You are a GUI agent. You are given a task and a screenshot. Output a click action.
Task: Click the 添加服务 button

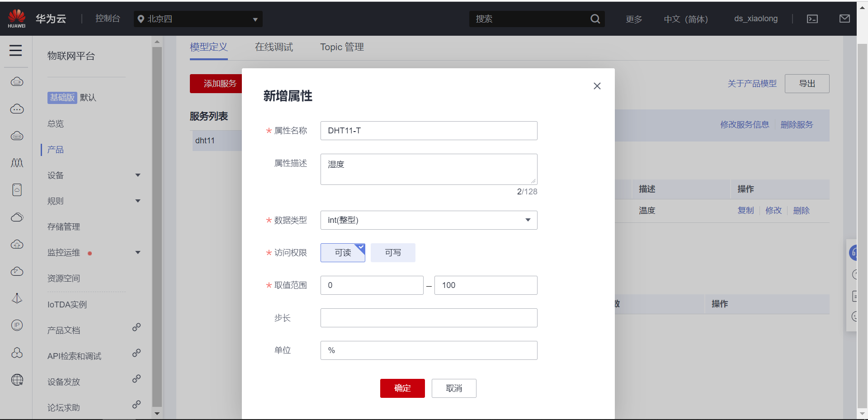pyautogui.click(x=216, y=84)
